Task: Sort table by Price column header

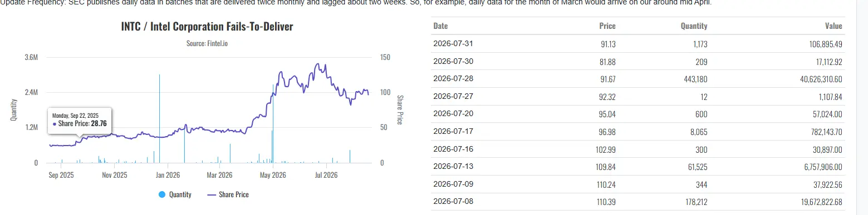Action: [607, 26]
